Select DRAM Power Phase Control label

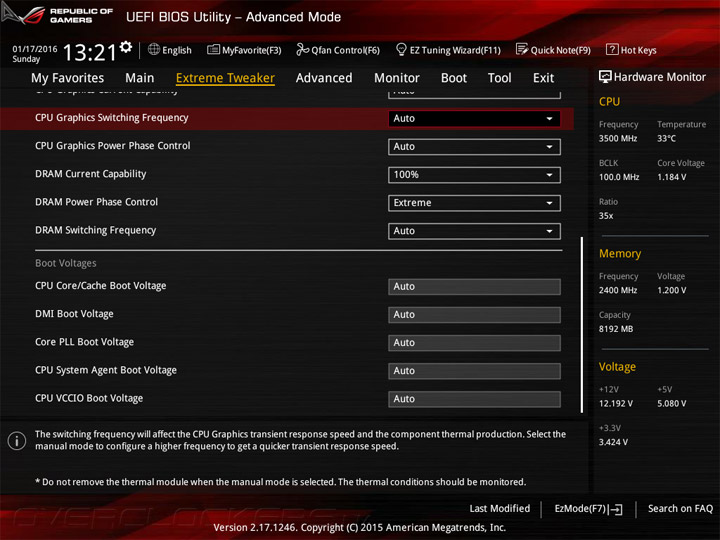96,202
